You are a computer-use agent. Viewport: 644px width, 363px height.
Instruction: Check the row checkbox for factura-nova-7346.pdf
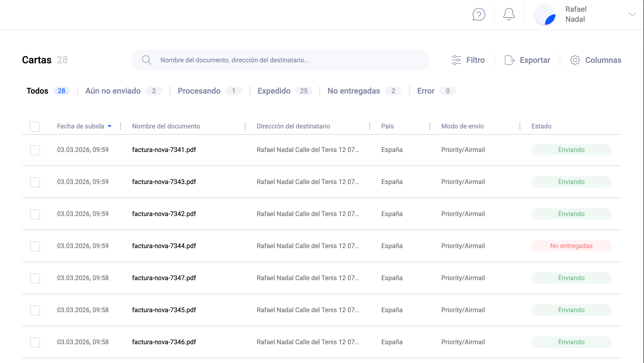[35, 342]
